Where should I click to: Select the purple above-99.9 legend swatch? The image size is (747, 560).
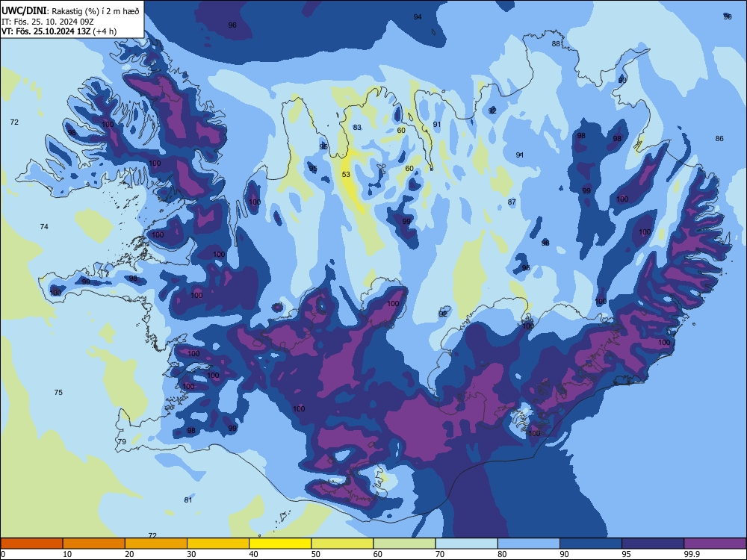point(715,544)
